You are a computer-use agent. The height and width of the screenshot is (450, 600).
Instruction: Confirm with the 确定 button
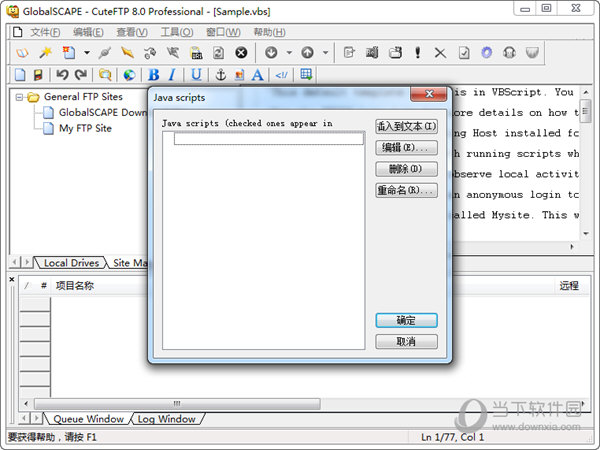coord(406,320)
